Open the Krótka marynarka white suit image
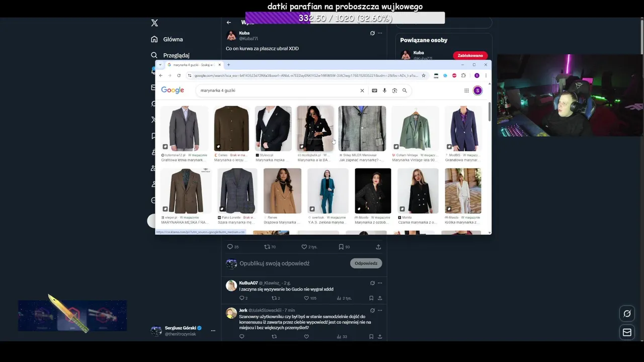The width and height of the screenshot is (644, 362). click(463, 191)
